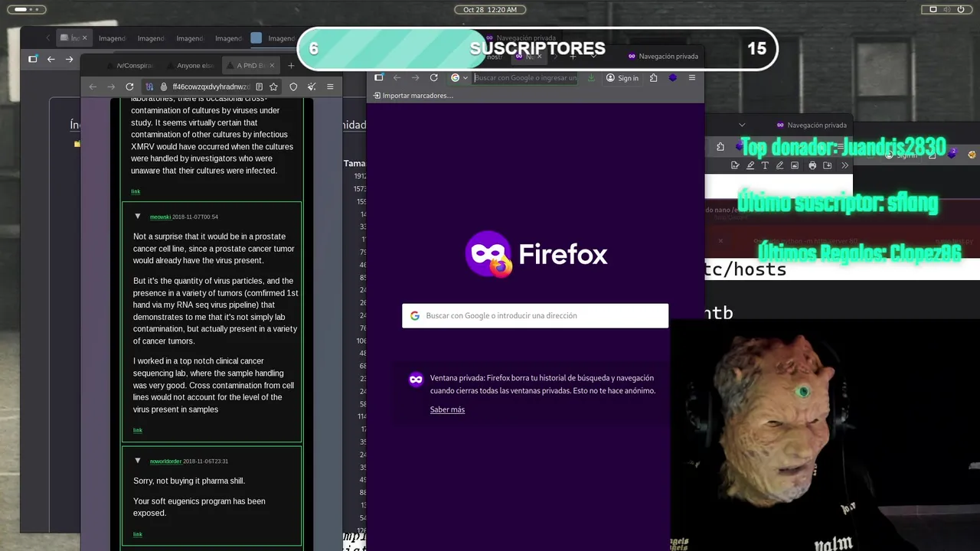Show the Tor circuit icon beside URL
980x551 pixels.
[x=149, y=86]
